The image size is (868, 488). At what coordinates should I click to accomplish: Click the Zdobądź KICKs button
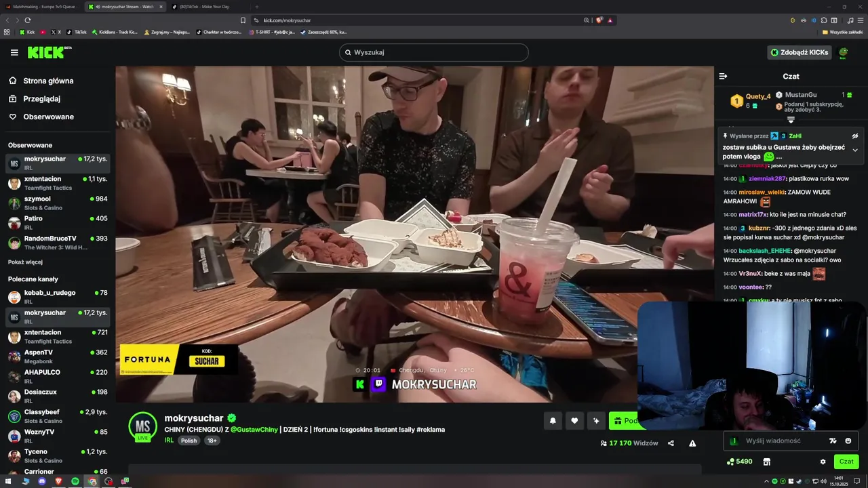point(799,52)
